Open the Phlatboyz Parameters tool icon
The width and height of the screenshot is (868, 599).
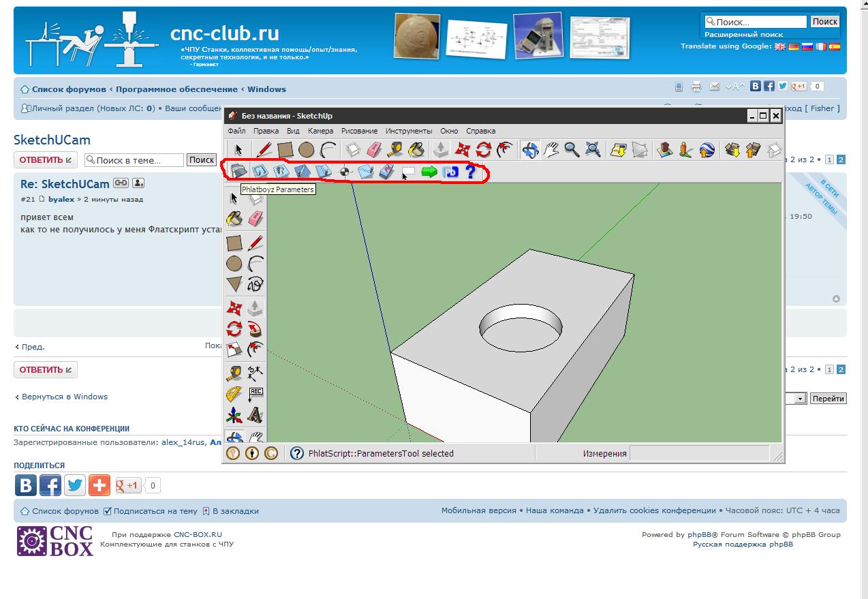238,172
